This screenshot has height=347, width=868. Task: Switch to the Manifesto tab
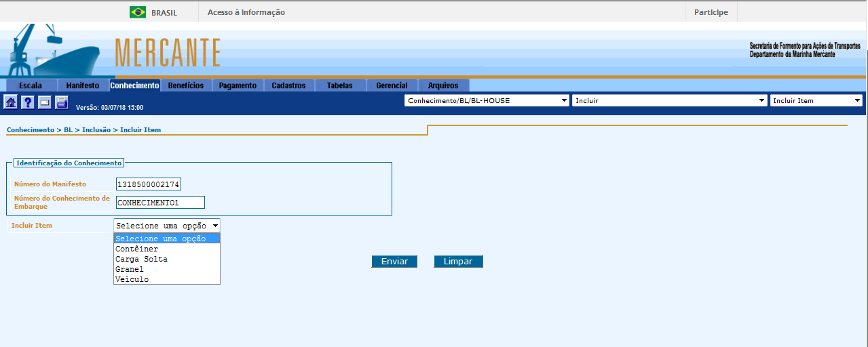pos(83,85)
